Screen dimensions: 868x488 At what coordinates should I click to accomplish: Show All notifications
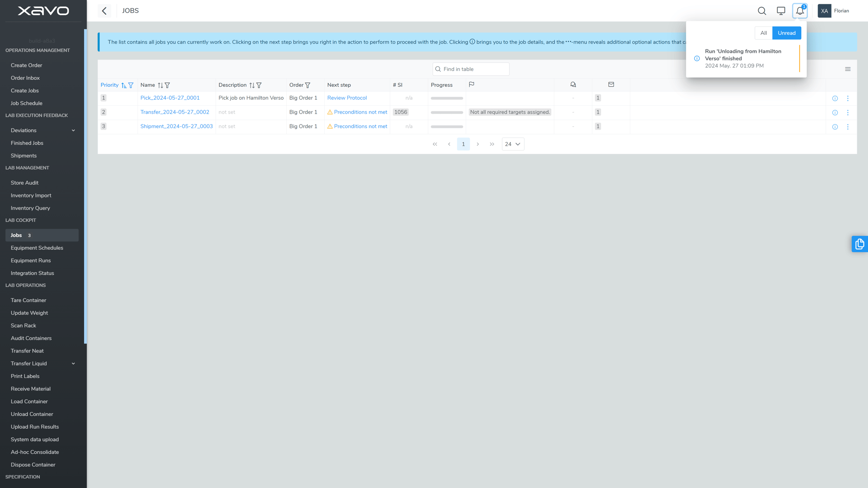coord(763,33)
